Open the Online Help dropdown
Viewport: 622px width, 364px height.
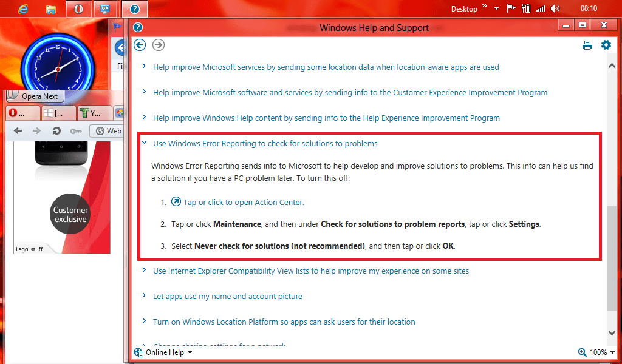(x=190, y=352)
